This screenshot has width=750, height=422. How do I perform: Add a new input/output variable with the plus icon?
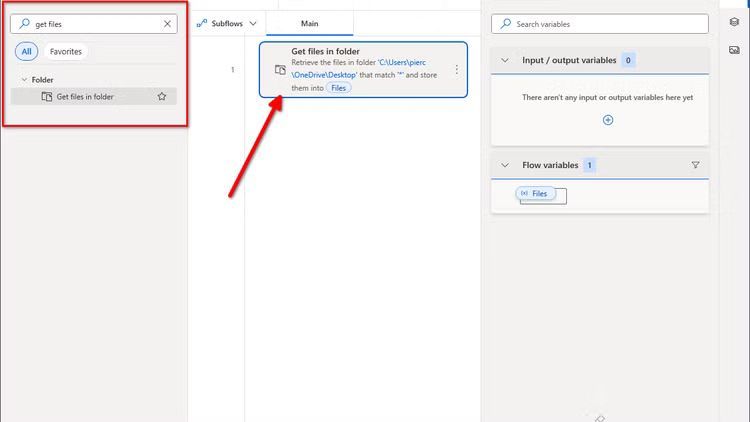(607, 120)
